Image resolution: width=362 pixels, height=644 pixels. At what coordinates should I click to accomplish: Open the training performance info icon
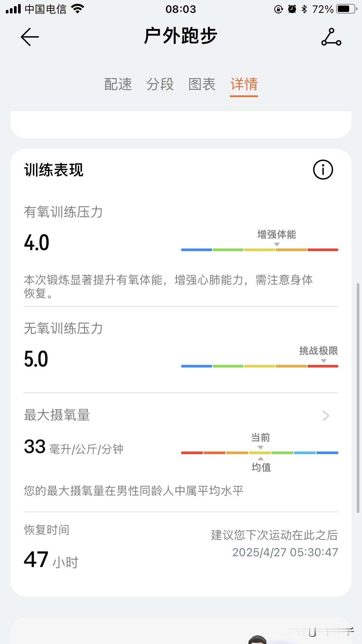pyautogui.click(x=323, y=169)
